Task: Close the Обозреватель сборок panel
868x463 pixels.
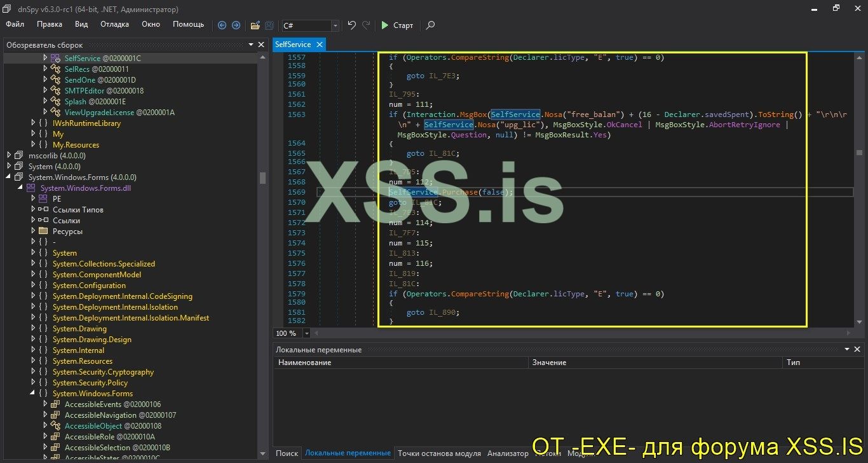Action: coord(260,45)
